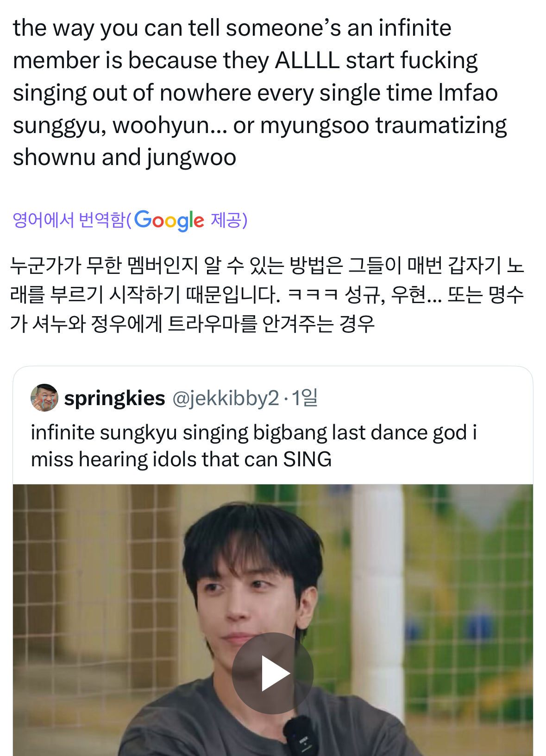Tap the word SING in quoted tweet
Screen dimensions: 546x756
[x=308, y=459]
